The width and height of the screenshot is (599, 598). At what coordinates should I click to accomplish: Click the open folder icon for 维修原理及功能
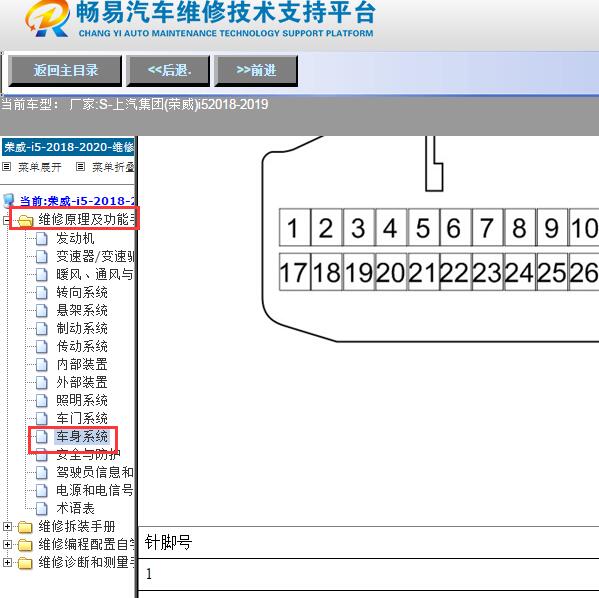point(26,220)
